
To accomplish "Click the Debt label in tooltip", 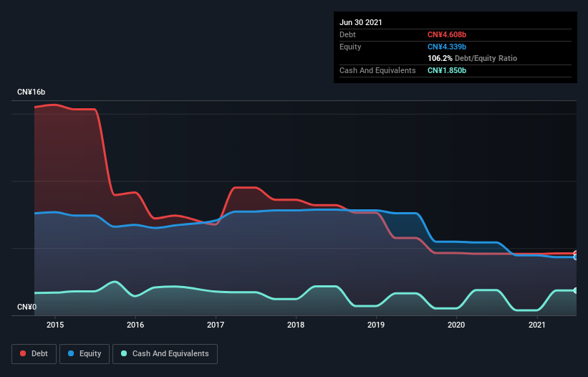I will pos(347,34).
